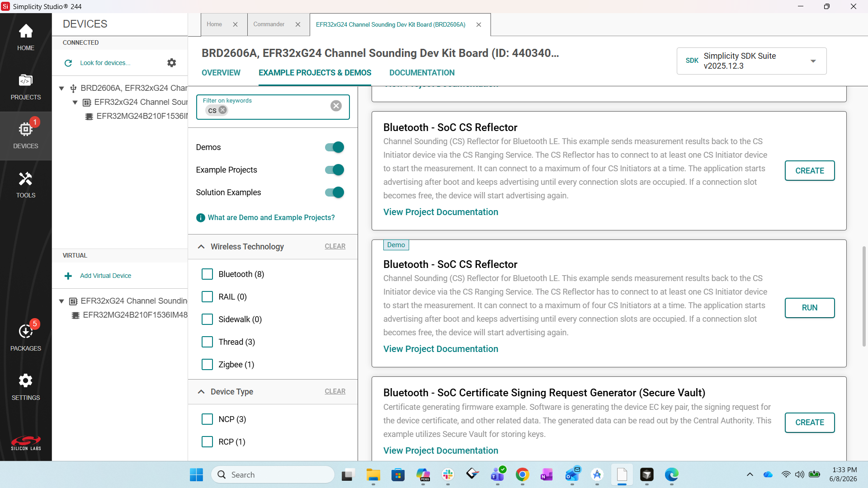Run the SoC CS Reflector demo
This screenshot has width=868, height=488.
coord(809,308)
